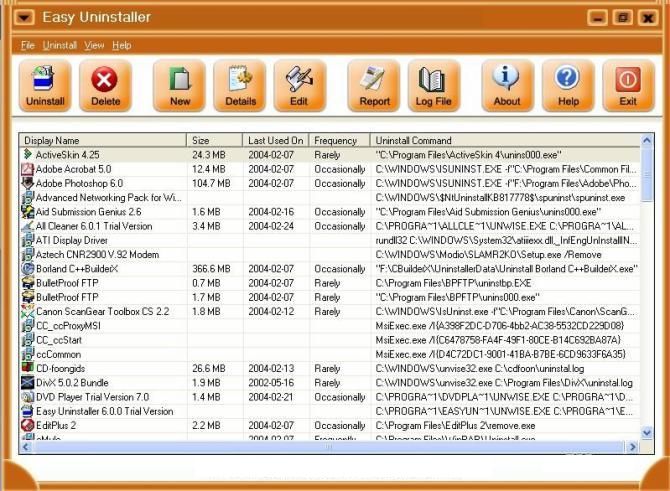Sort by Frequency column header
The image size is (670, 491).
pyautogui.click(x=339, y=140)
